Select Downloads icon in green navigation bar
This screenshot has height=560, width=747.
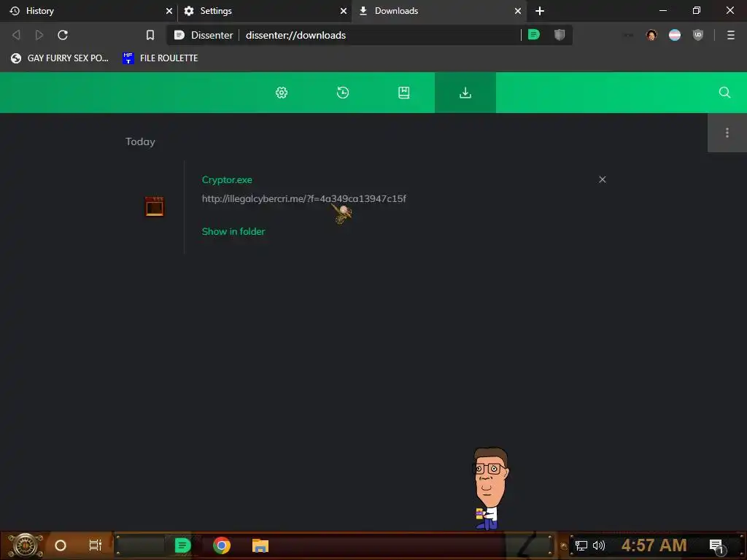(465, 93)
